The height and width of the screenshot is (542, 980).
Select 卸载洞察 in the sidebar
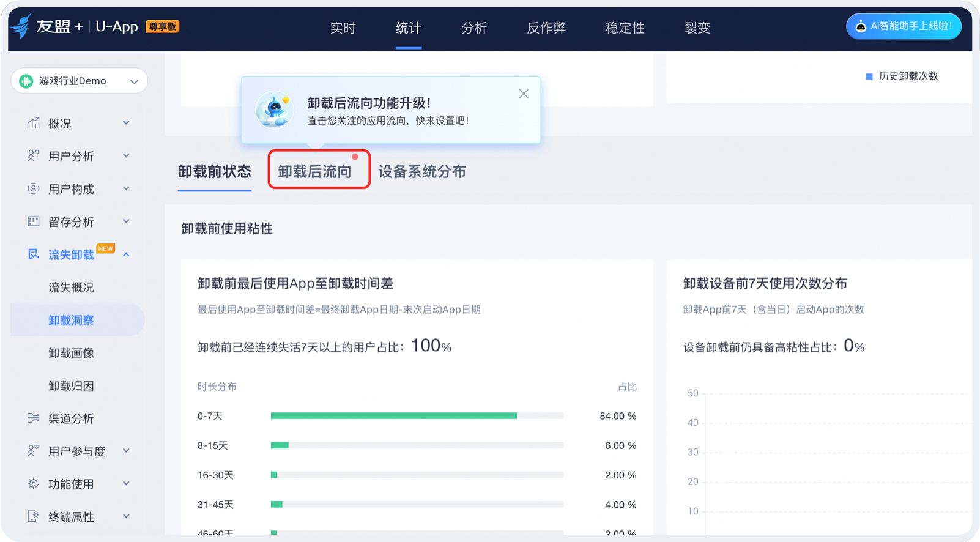tap(78, 320)
